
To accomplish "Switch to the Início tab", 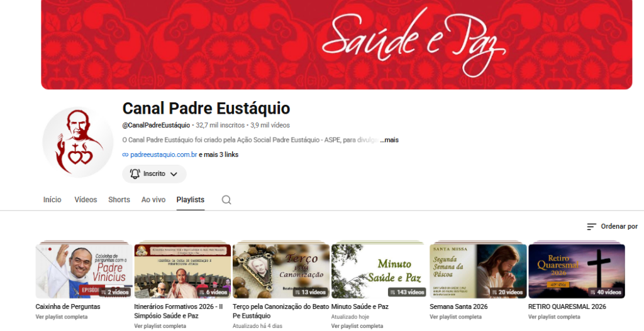I will tap(52, 200).
